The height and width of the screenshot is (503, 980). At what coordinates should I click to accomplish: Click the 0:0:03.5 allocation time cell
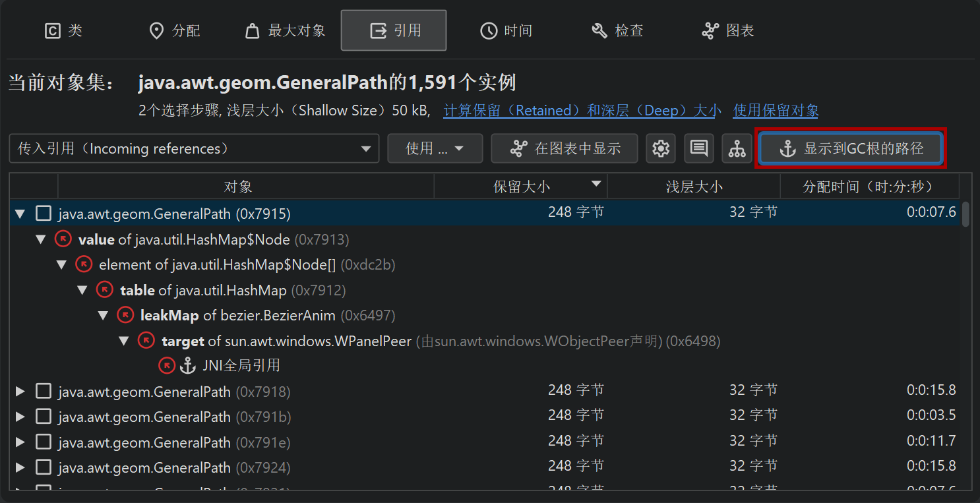pos(931,415)
